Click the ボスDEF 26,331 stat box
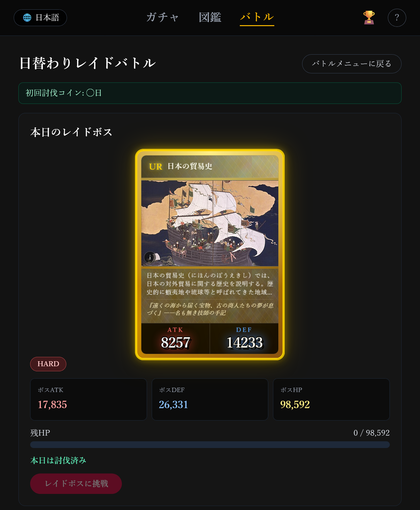This screenshot has width=420, height=510. coord(210,399)
